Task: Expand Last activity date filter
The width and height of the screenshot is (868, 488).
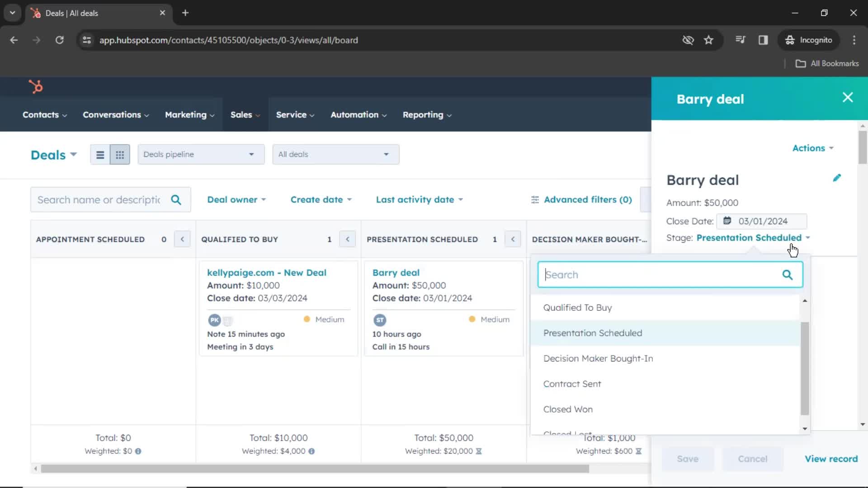Action: (x=420, y=200)
